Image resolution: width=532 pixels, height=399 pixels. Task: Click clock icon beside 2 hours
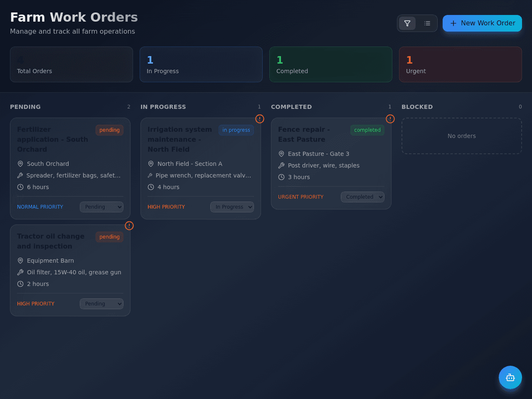[x=20, y=284]
